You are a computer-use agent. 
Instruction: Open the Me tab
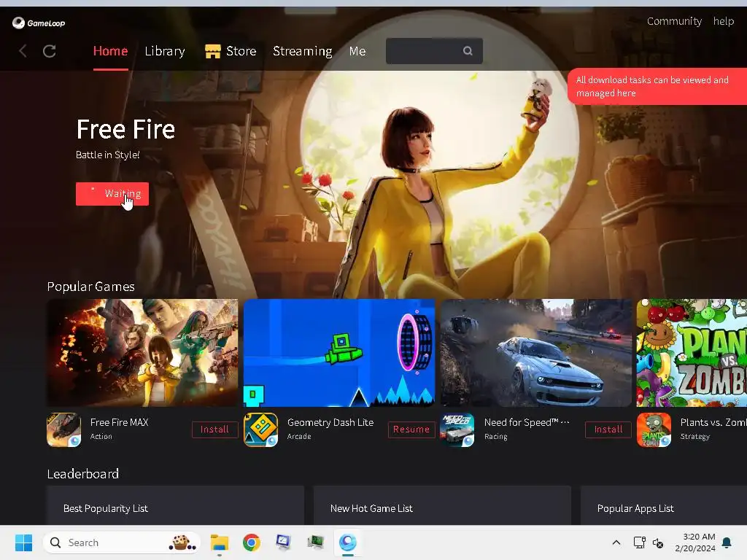pyautogui.click(x=357, y=51)
